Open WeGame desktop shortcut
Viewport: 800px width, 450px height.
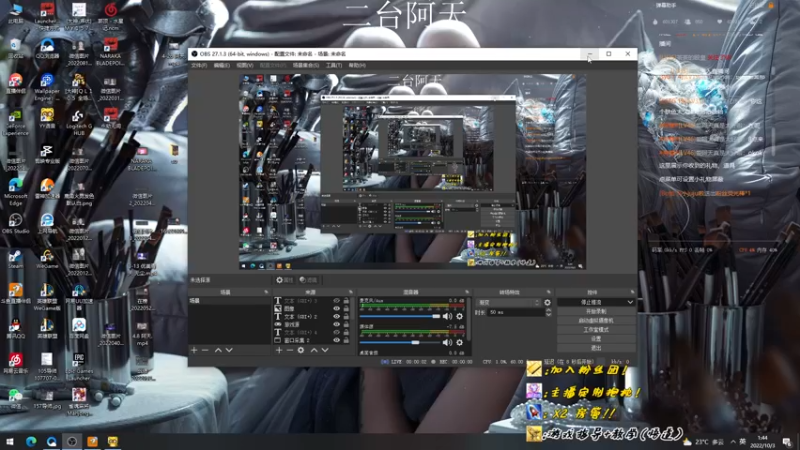(x=47, y=259)
